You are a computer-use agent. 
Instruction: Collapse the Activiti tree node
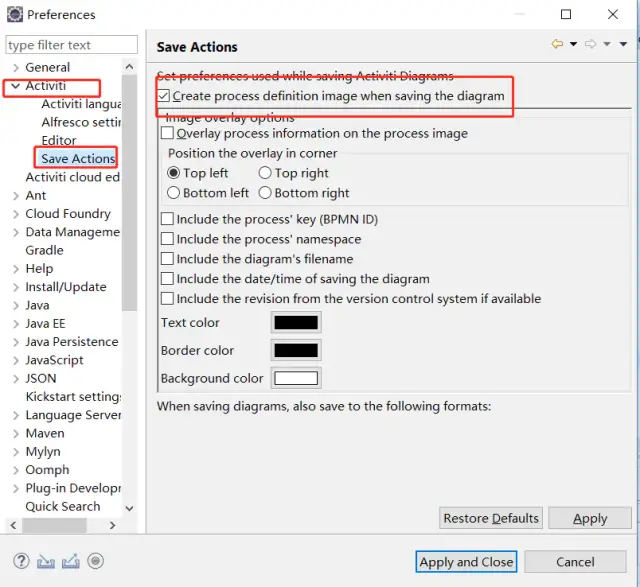point(16,86)
